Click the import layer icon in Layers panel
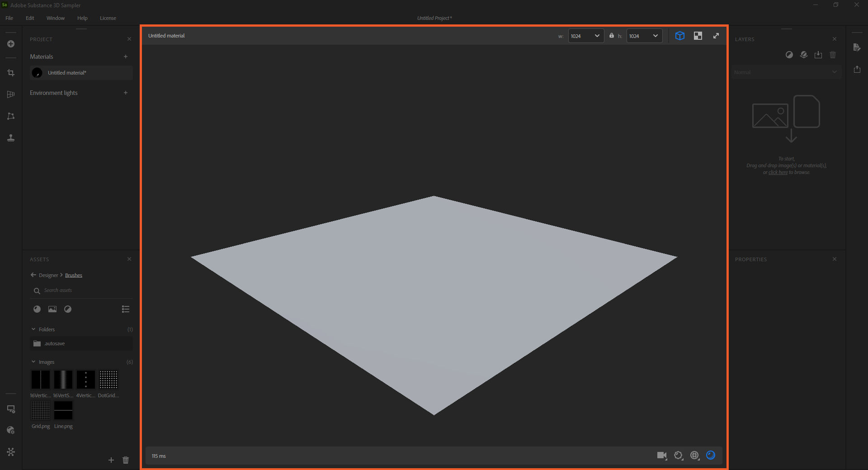This screenshot has height=470, width=868. tap(818, 55)
